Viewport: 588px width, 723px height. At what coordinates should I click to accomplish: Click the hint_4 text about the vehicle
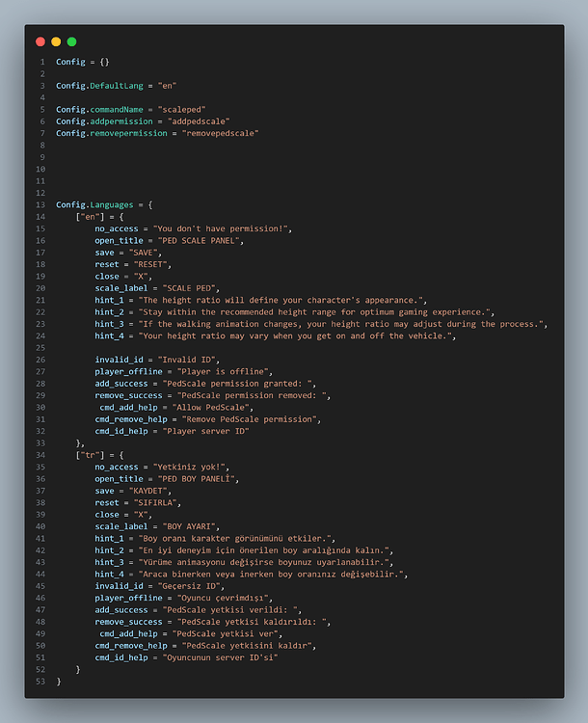tap(295, 336)
